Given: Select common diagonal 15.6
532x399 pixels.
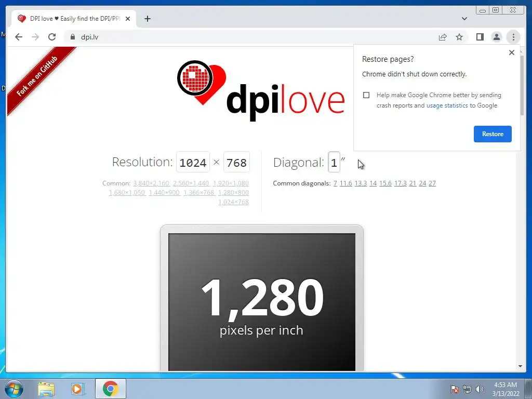Looking at the screenshot, I should point(385,183).
